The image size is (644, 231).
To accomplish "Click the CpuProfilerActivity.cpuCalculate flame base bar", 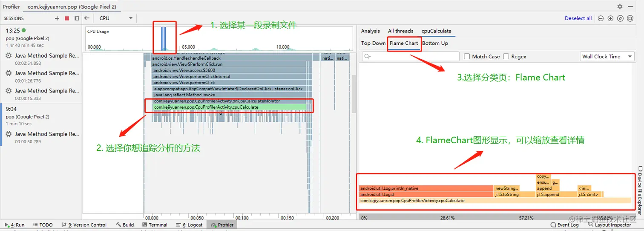I will point(495,200).
